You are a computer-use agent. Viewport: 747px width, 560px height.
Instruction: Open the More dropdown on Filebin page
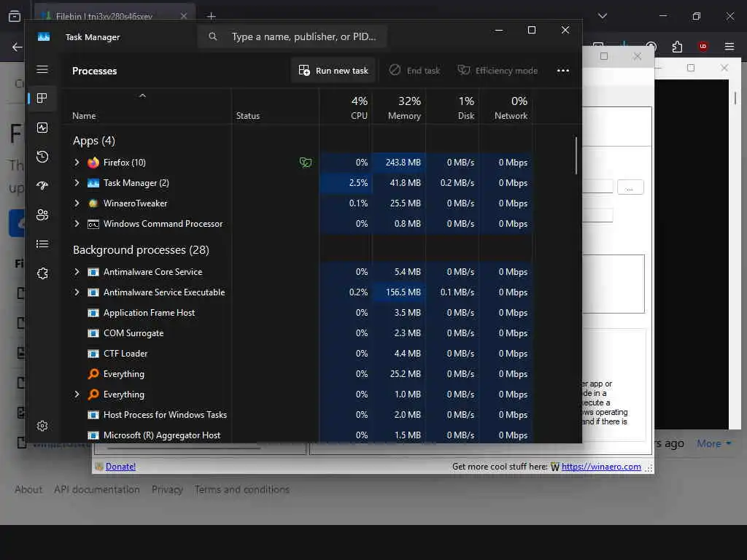[713, 443]
